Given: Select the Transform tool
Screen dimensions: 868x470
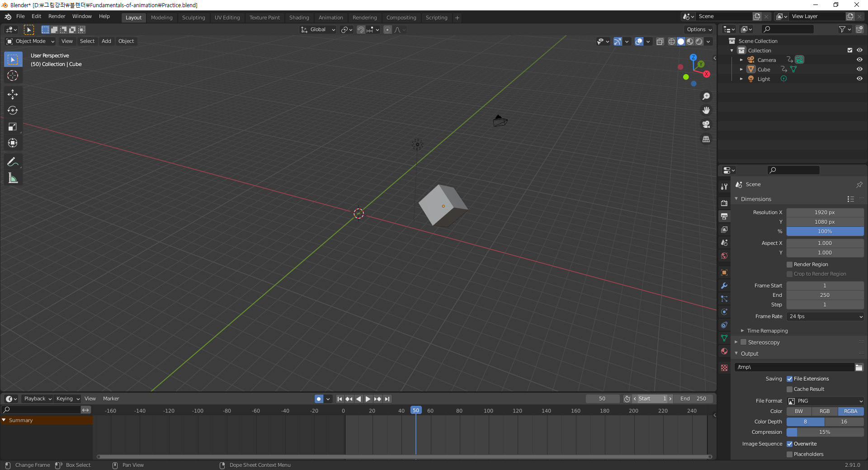Looking at the screenshot, I should 13,143.
